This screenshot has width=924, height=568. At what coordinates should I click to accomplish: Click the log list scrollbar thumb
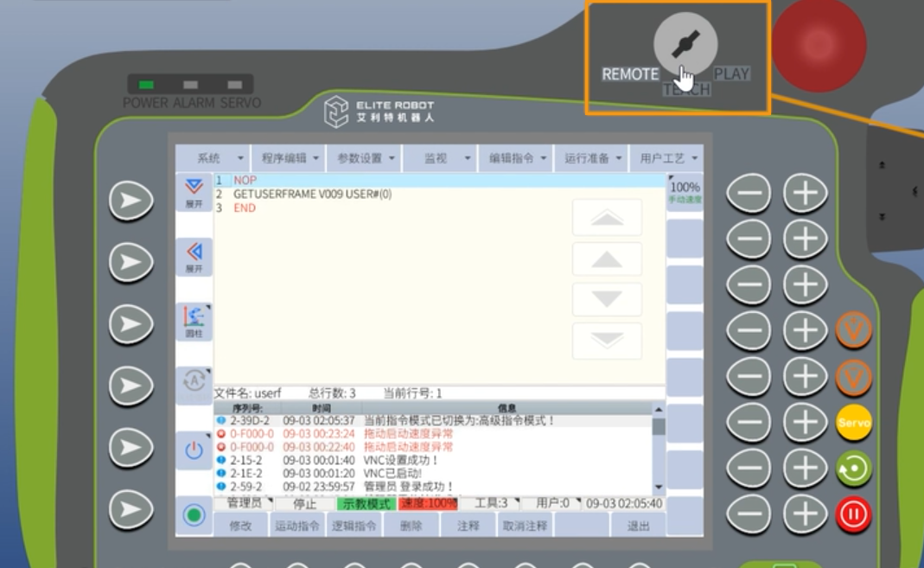659,426
